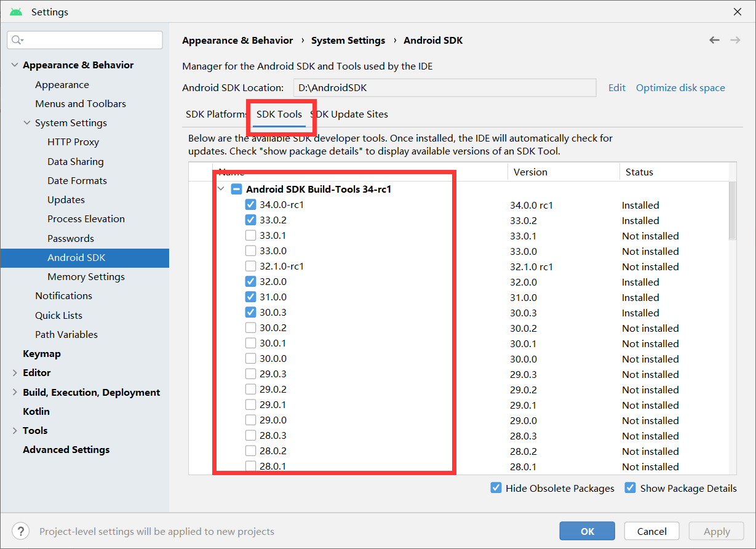The width and height of the screenshot is (756, 549).
Task: Click the OK button
Action: click(587, 531)
